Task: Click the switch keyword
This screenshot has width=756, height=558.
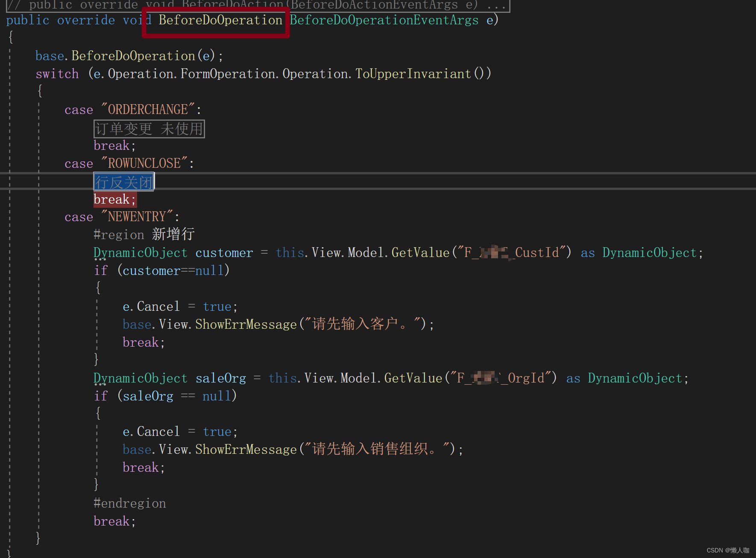Action: point(57,74)
